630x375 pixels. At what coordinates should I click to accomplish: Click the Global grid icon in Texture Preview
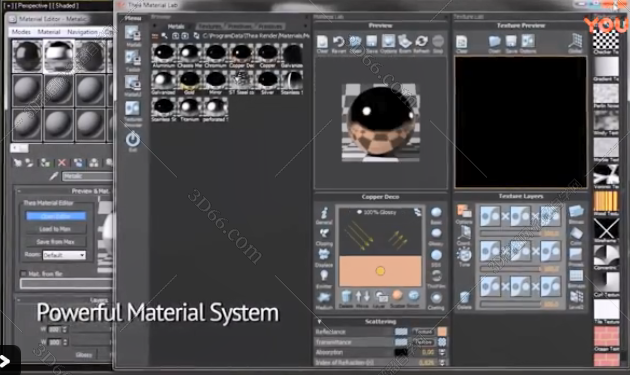575,42
